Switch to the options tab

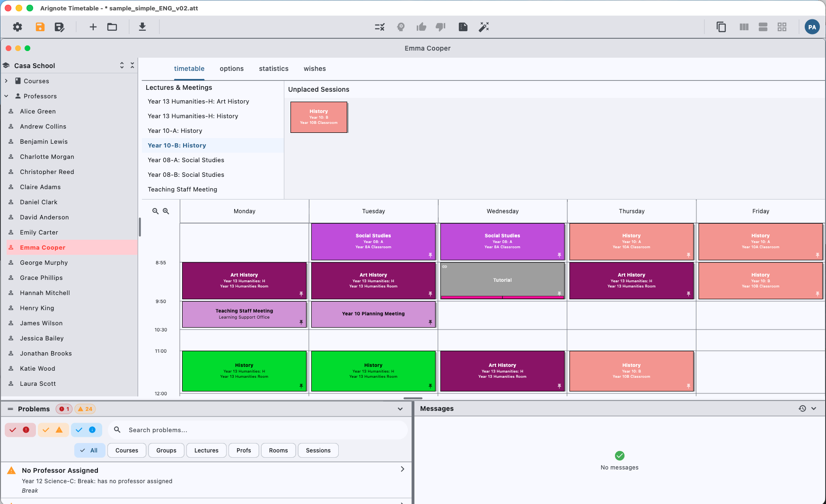pyautogui.click(x=232, y=69)
